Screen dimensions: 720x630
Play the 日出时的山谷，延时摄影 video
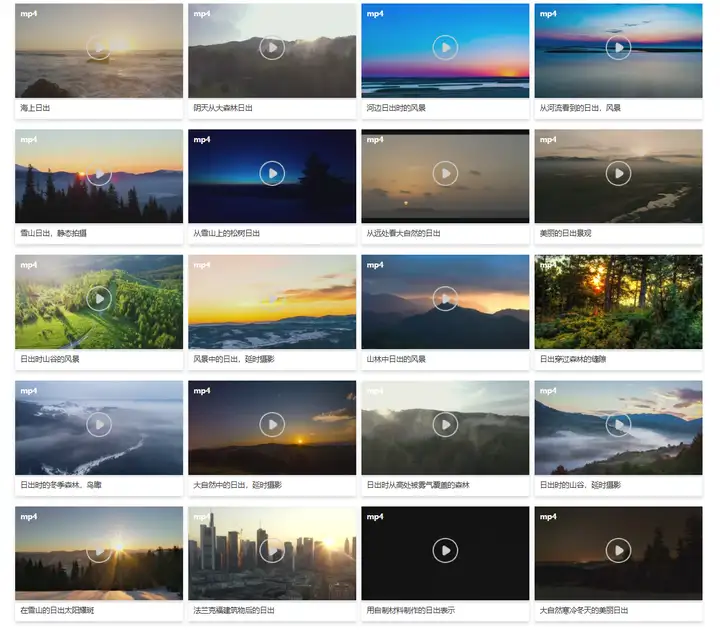(x=618, y=424)
